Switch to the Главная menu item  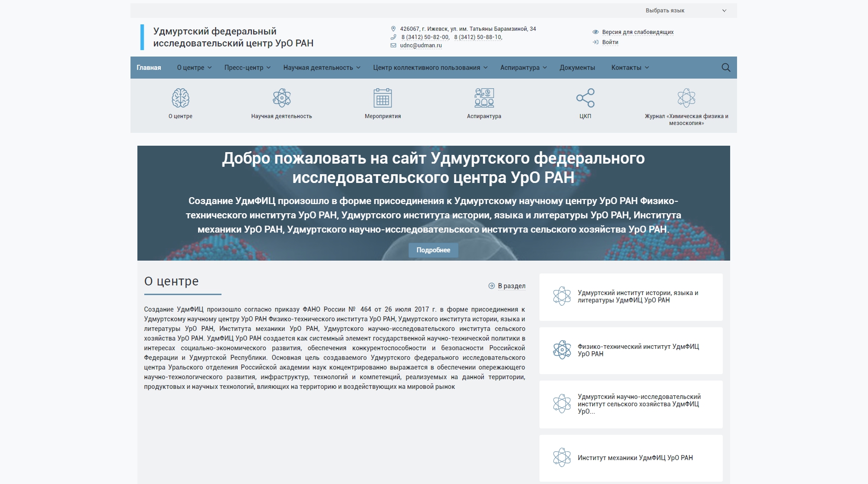pos(148,67)
